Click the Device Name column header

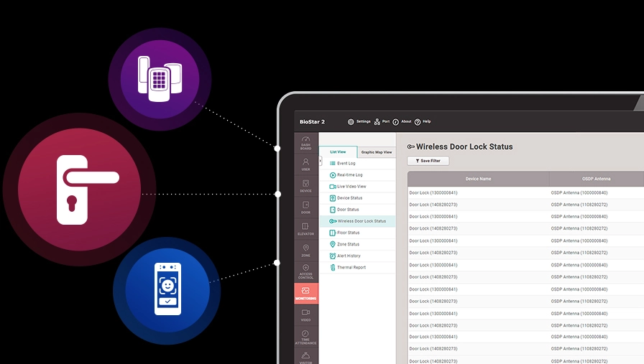point(478,179)
